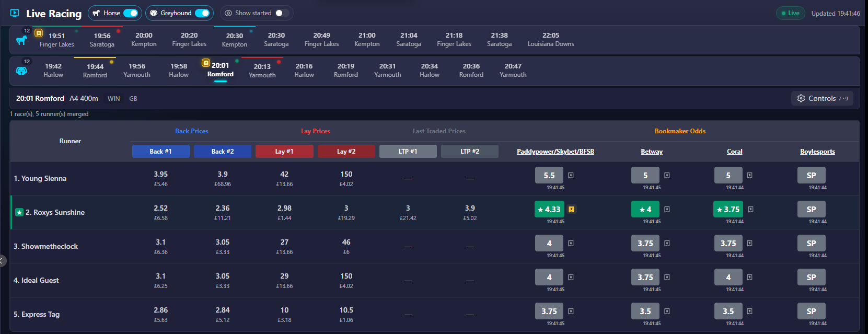Open the 19:56 Saratoga race tab
Screen dimensions: 868x334
pyautogui.click(x=102, y=40)
